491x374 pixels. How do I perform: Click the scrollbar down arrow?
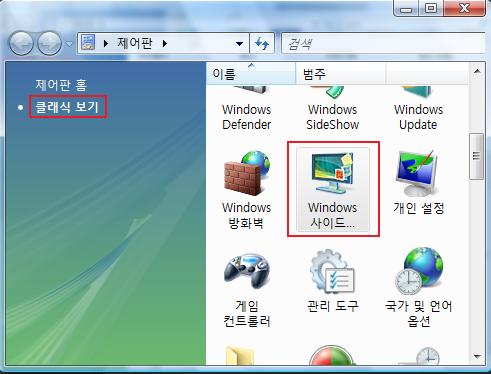(x=477, y=357)
